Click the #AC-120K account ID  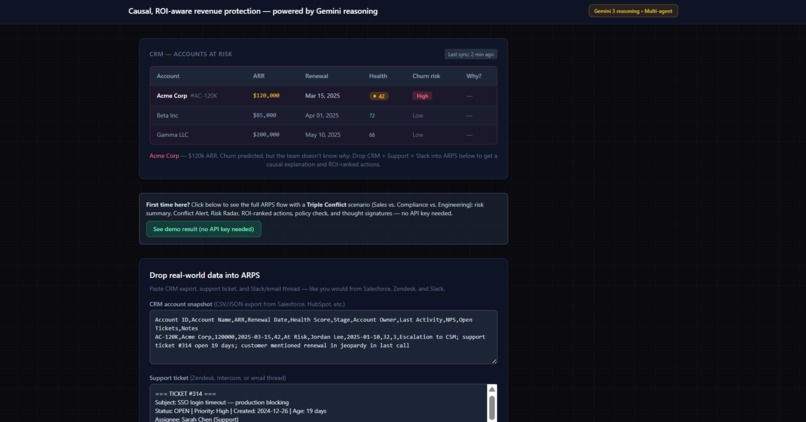pyautogui.click(x=204, y=96)
